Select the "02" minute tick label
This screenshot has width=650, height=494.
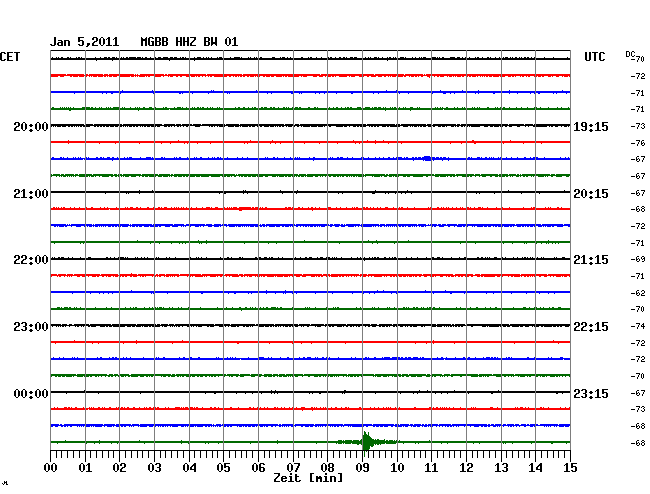[x=119, y=467]
